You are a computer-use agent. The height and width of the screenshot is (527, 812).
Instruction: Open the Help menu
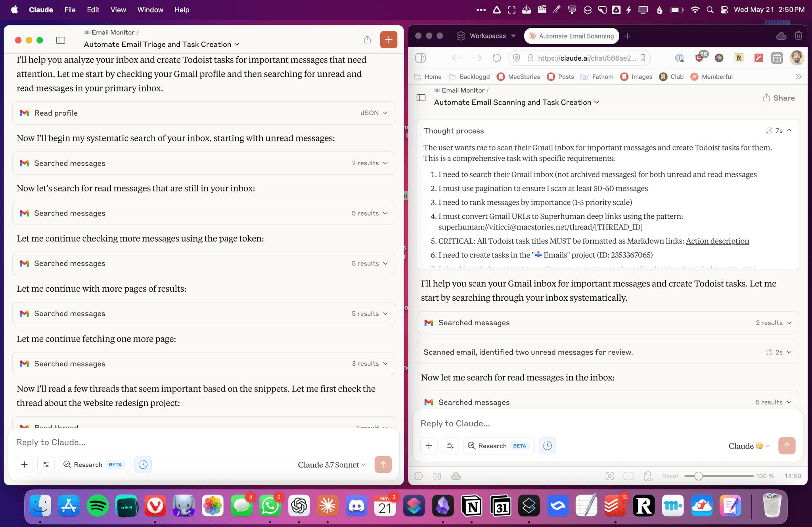[182, 10]
